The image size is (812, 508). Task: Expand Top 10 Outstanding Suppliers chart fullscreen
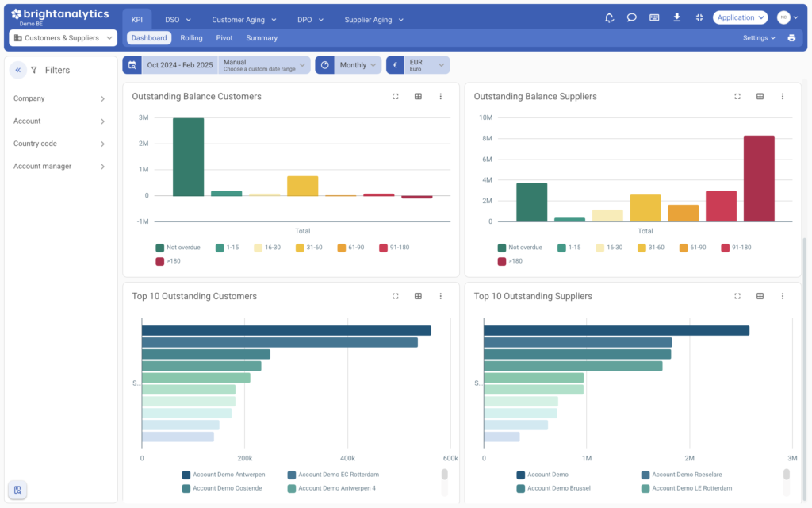coord(737,296)
